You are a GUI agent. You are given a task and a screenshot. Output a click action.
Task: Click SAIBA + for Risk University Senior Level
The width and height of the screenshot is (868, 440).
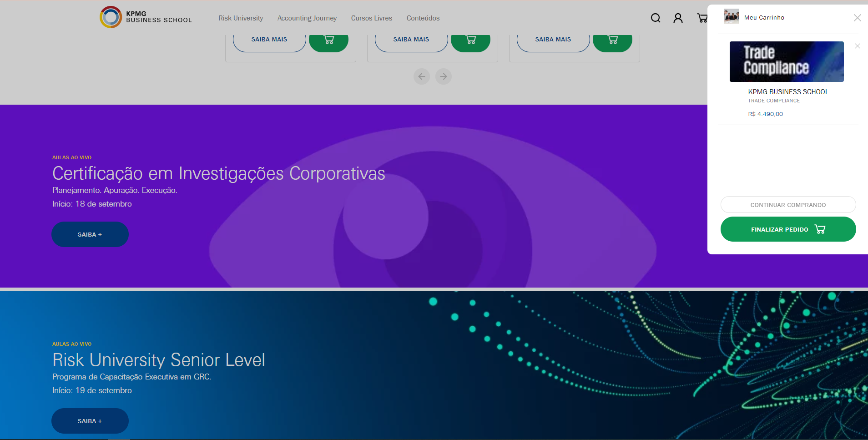pos(90,421)
